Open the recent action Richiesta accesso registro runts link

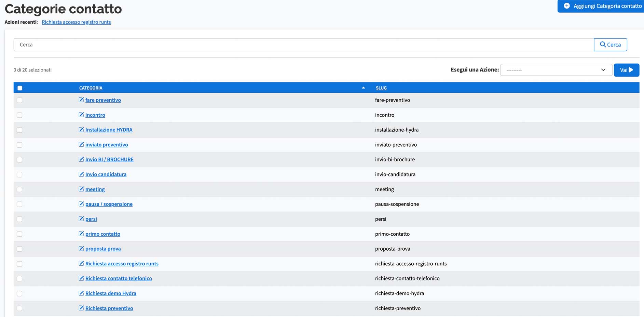tap(76, 22)
